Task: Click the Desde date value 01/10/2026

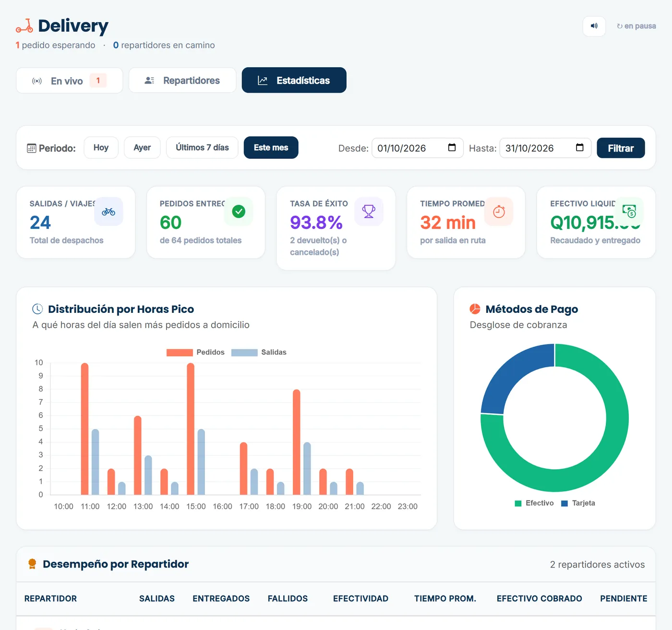Action: pos(402,148)
